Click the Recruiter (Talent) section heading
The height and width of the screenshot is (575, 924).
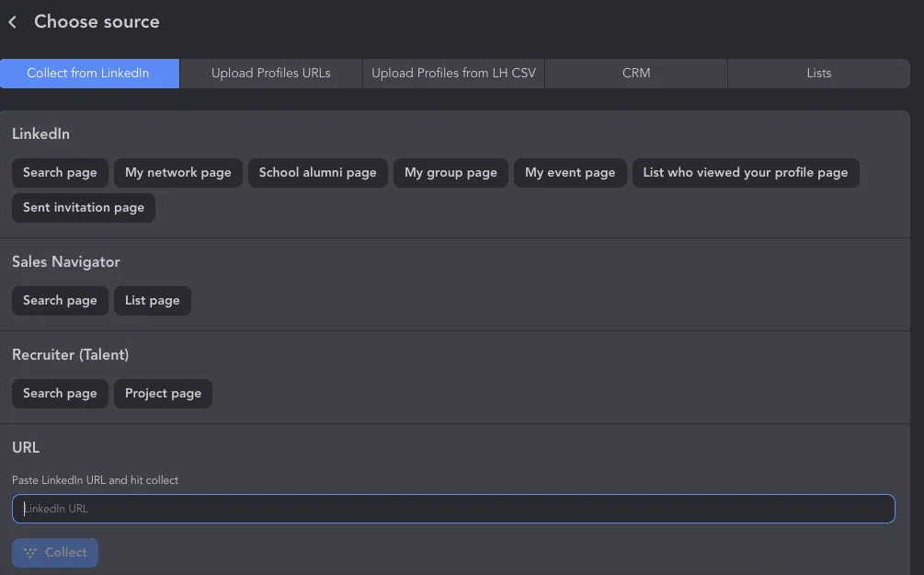point(70,354)
